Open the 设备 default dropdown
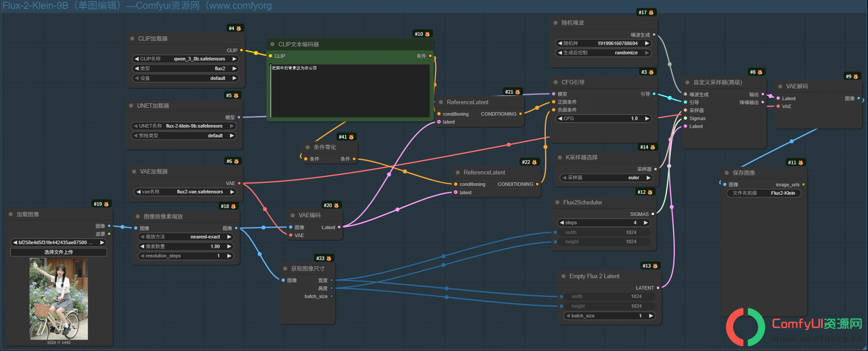868x351 pixels. (x=186, y=78)
